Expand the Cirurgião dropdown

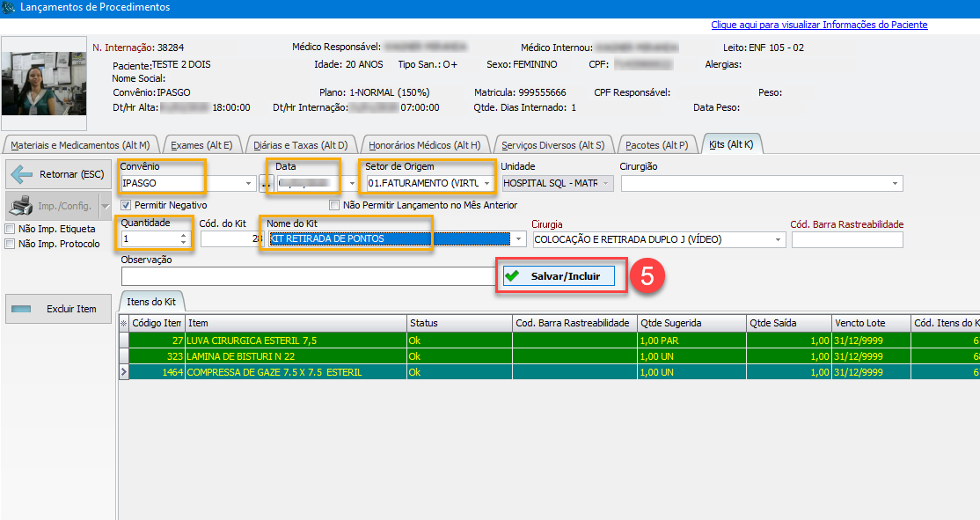(896, 183)
